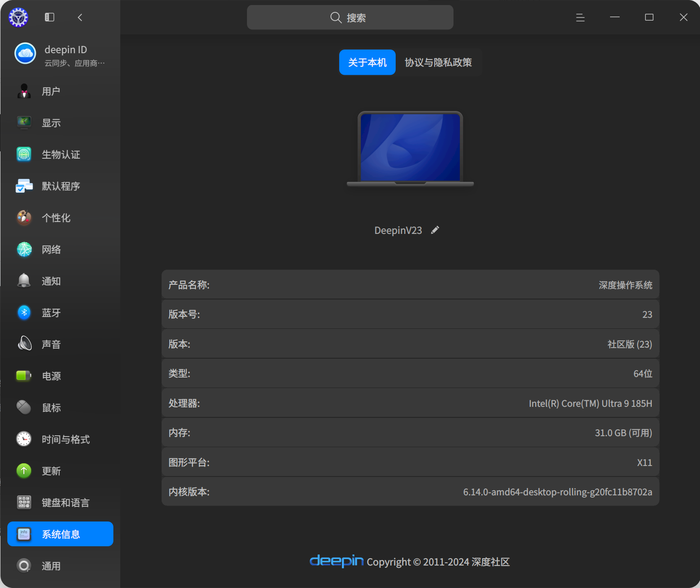Select the 网络 network globe icon

[24, 249]
